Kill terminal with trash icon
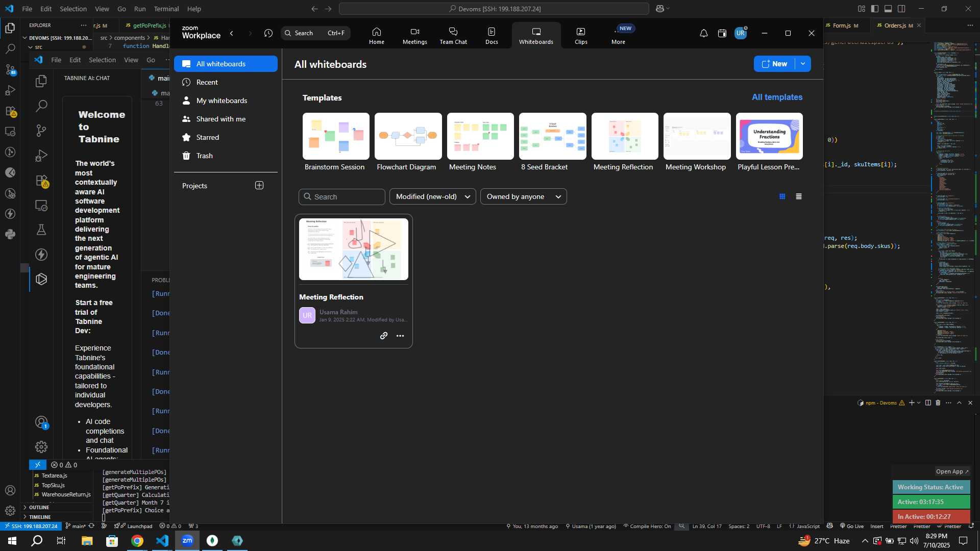This screenshot has width=980, height=551. coord(938,403)
